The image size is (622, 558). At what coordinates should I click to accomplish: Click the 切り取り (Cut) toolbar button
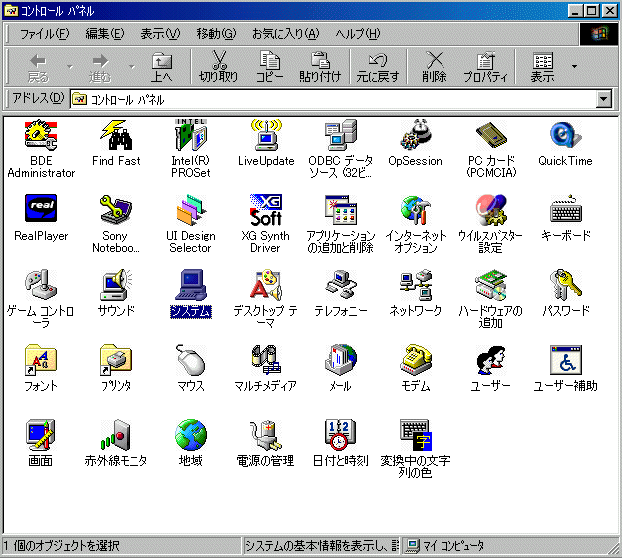coord(219,66)
